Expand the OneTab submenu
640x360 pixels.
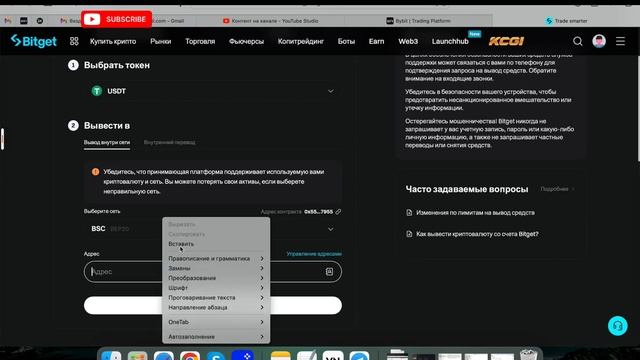(x=216, y=322)
